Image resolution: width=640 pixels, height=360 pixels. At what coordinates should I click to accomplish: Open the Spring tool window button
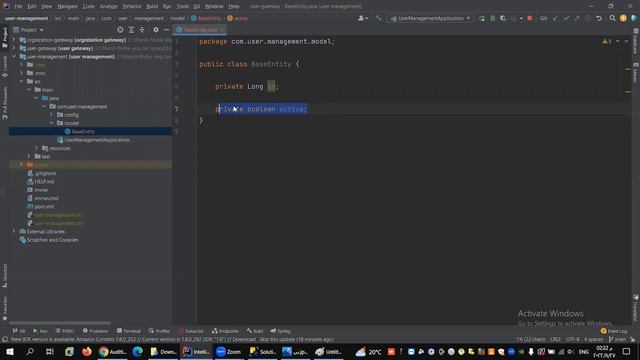[280, 331]
